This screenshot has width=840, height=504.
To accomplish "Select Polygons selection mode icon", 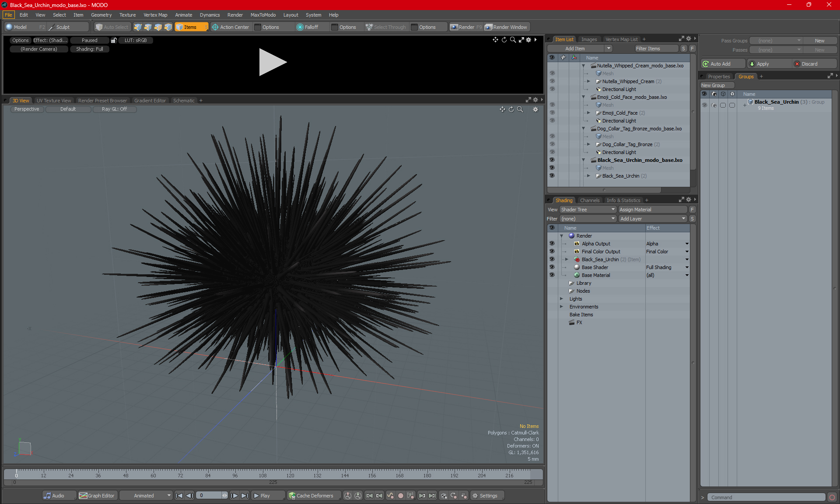I will (158, 27).
